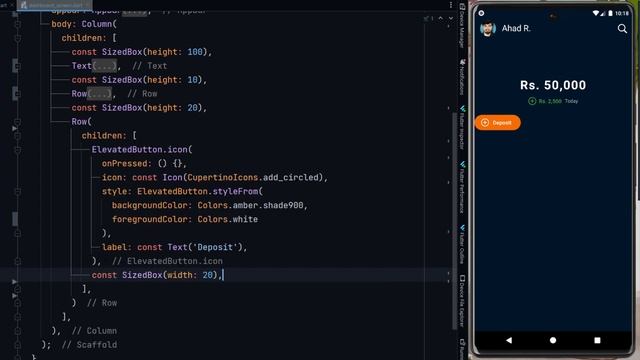Click on the onPressed: parameter
Image resolution: width=640 pixels, height=360 pixels.
click(x=127, y=164)
